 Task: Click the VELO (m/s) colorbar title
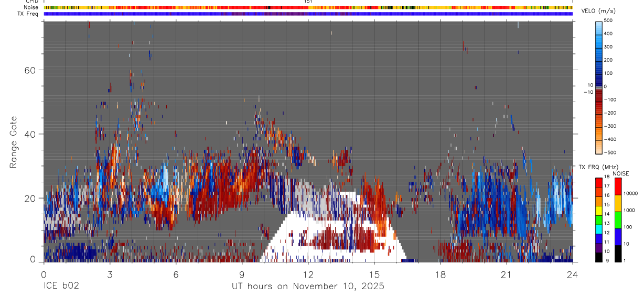click(598, 12)
